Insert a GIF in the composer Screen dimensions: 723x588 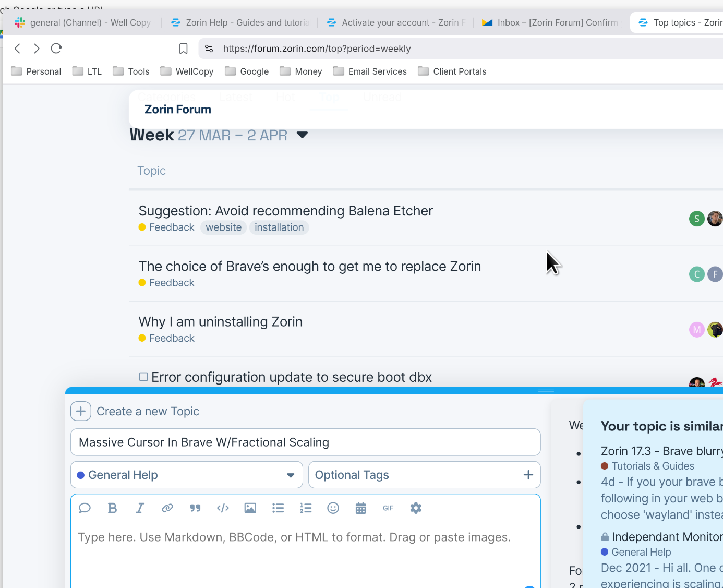(388, 508)
